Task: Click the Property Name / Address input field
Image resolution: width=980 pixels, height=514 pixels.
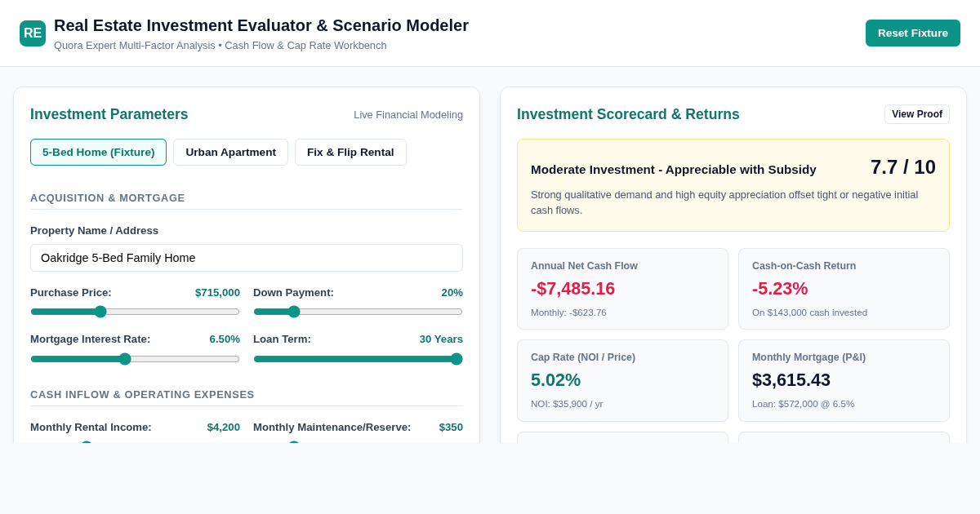Action: 247,258
